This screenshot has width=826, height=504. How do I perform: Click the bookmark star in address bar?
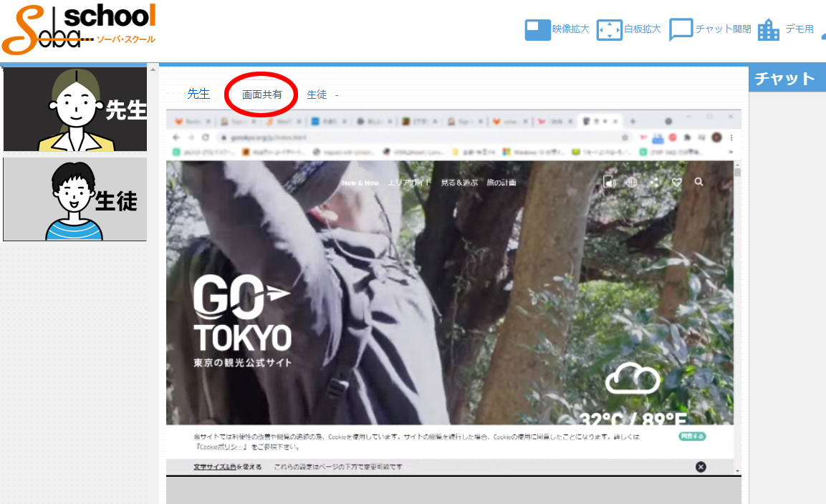pyautogui.click(x=625, y=137)
